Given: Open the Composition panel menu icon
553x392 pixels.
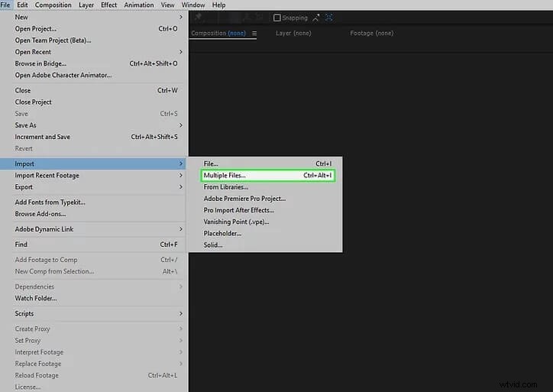Looking at the screenshot, I should tap(254, 33).
